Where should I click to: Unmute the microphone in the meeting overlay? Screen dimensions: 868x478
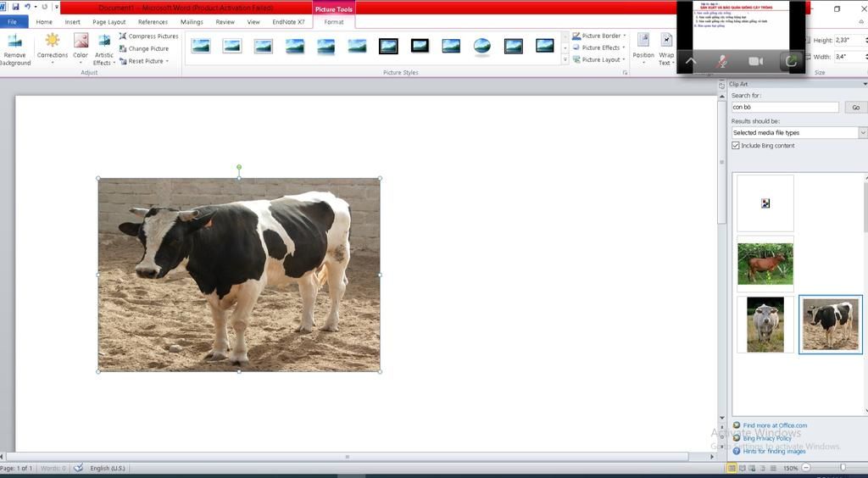tap(721, 61)
